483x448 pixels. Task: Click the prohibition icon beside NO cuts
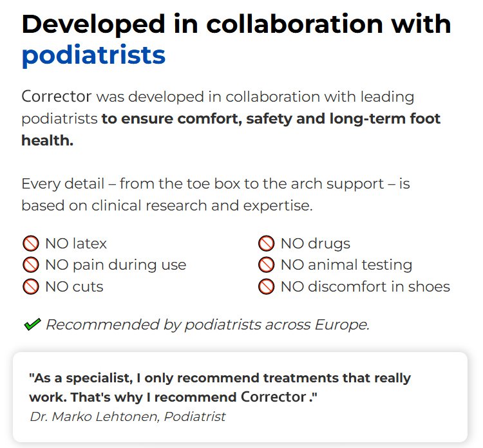(x=30, y=286)
